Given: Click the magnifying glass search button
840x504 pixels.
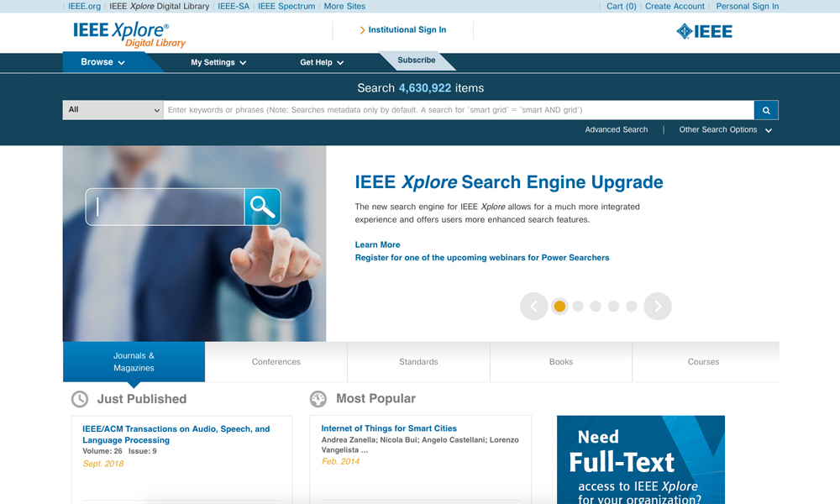Looking at the screenshot, I should 765,110.
